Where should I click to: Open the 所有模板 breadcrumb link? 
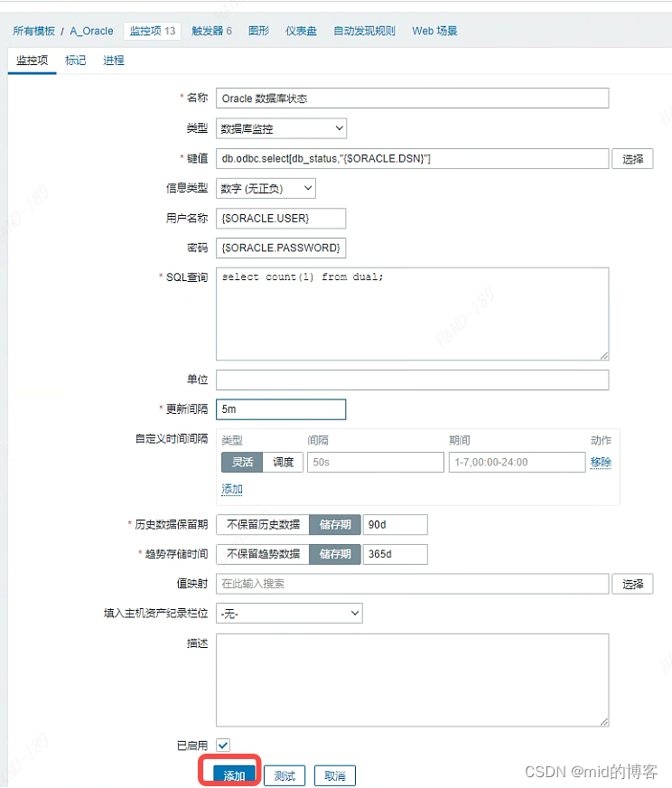pyautogui.click(x=33, y=31)
